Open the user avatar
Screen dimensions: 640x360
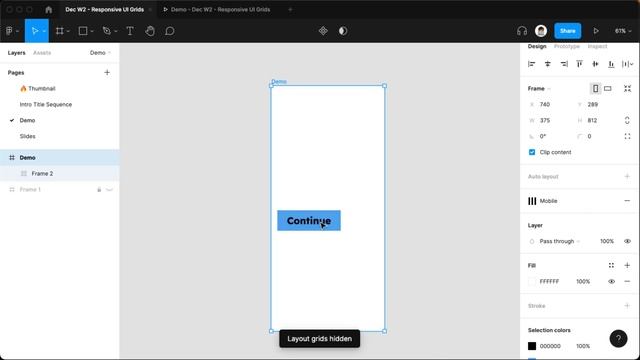tap(541, 31)
